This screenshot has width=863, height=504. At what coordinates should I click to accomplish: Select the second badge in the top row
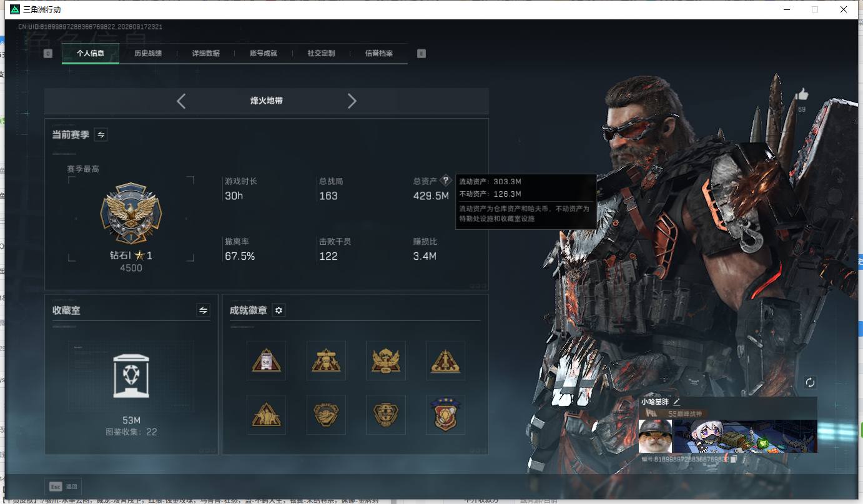pos(326,360)
